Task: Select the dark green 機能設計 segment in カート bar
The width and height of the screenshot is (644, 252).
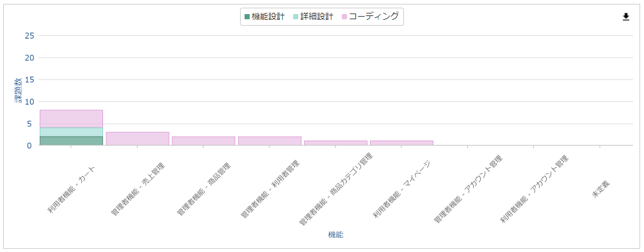Action: coord(72,141)
